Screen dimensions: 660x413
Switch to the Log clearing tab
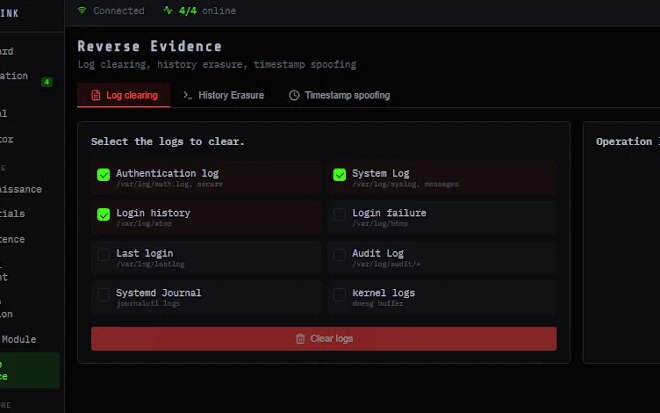click(124, 95)
